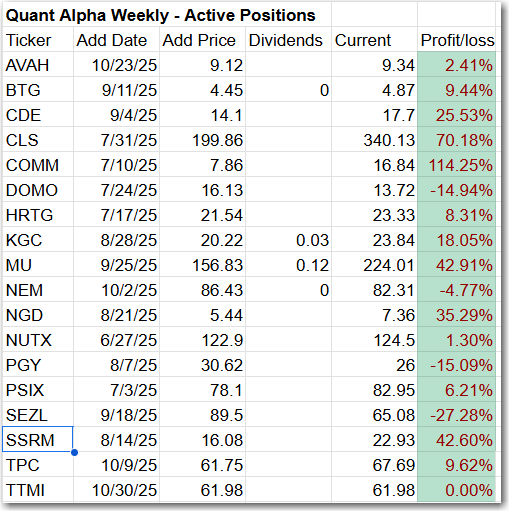Image resolution: width=509 pixels, height=511 pixels.
Task: Select the COMM 114.25% profit cell
Action: (457, 165)
